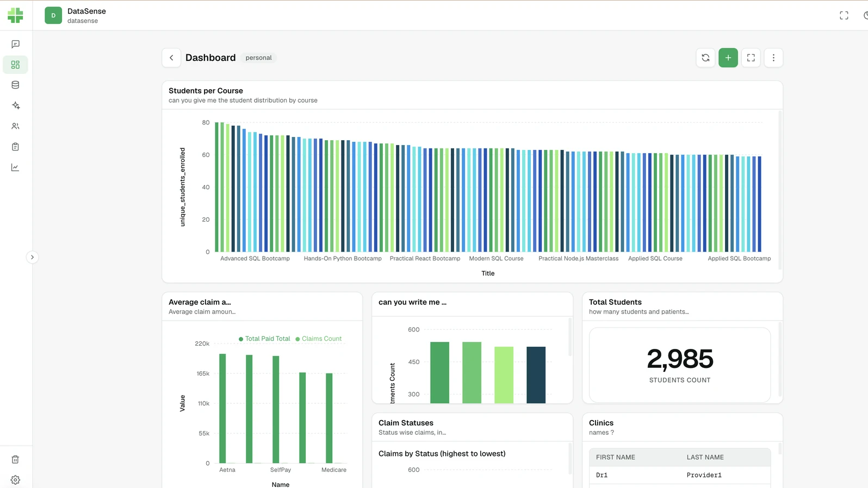Toggle the 'Total Paid Total' legend item
This screenshot has width=868, height=488.
264,339
